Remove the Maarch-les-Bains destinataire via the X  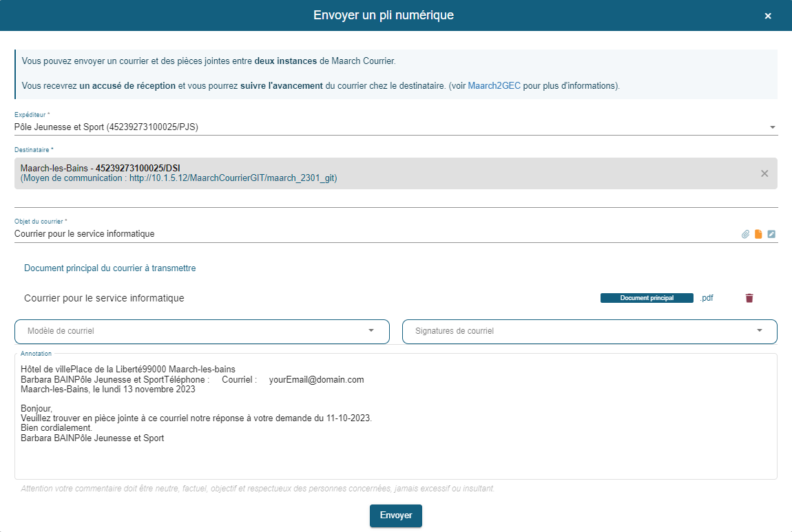point(764,173)
